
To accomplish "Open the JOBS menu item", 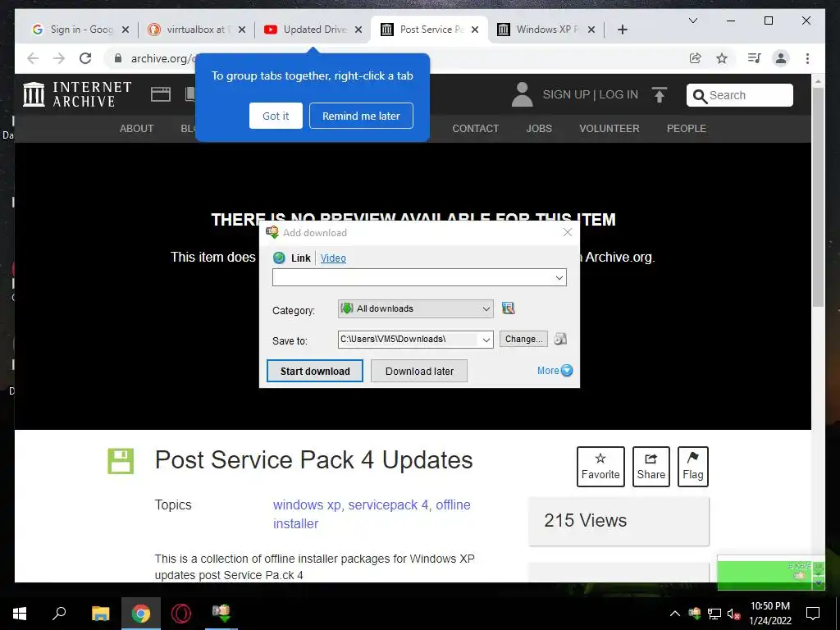I will click(539, 129).
